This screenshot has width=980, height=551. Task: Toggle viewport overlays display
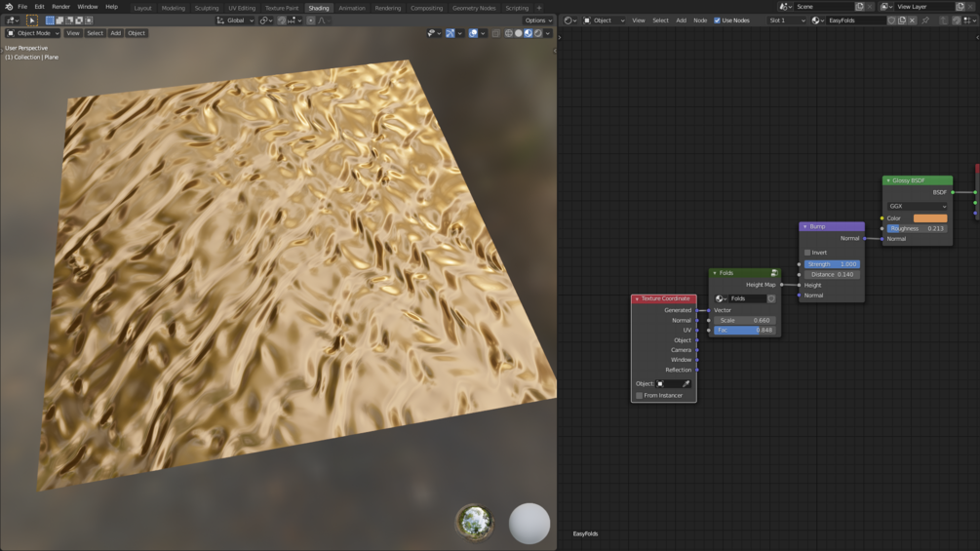473,33
